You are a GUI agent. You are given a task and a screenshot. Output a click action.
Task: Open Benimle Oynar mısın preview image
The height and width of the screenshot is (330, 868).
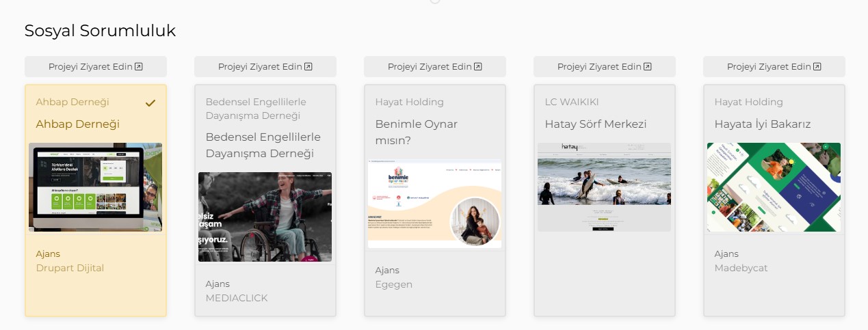434,204
